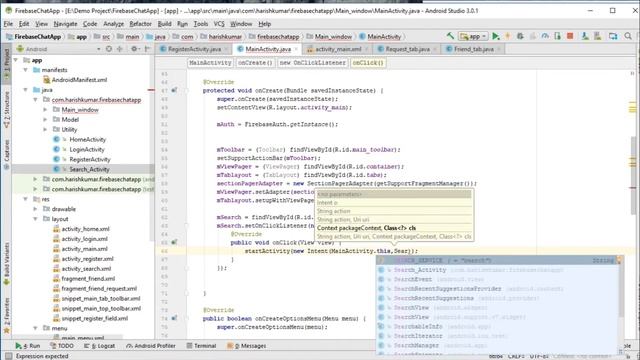Collapse the app module node

[16, 60]
